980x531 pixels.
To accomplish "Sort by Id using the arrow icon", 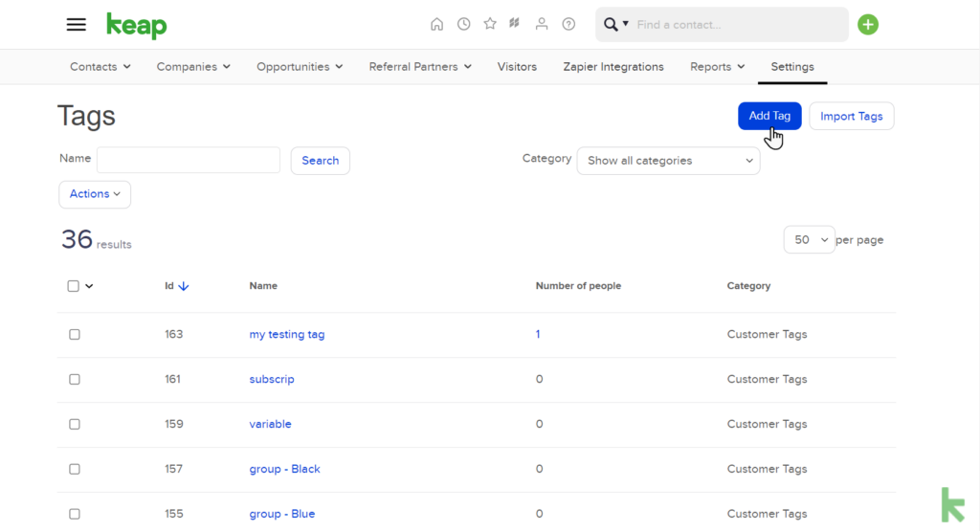I will click(x=183, y=286).
